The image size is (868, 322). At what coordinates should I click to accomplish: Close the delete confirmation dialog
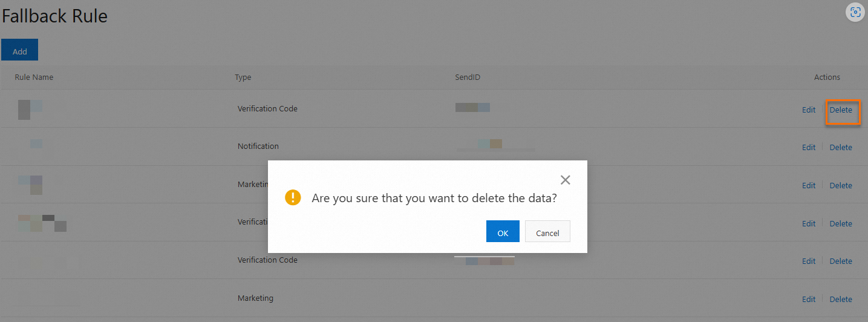pos(565,180)
